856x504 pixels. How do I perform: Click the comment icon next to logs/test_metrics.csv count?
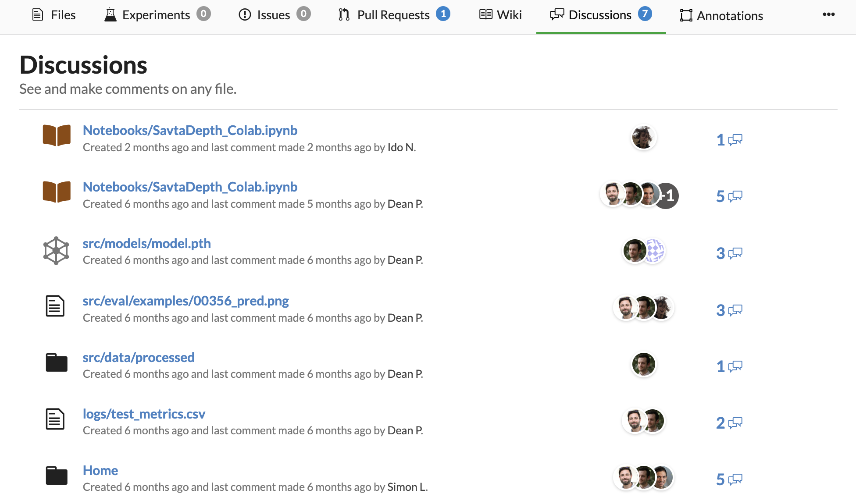pos(735,422)
